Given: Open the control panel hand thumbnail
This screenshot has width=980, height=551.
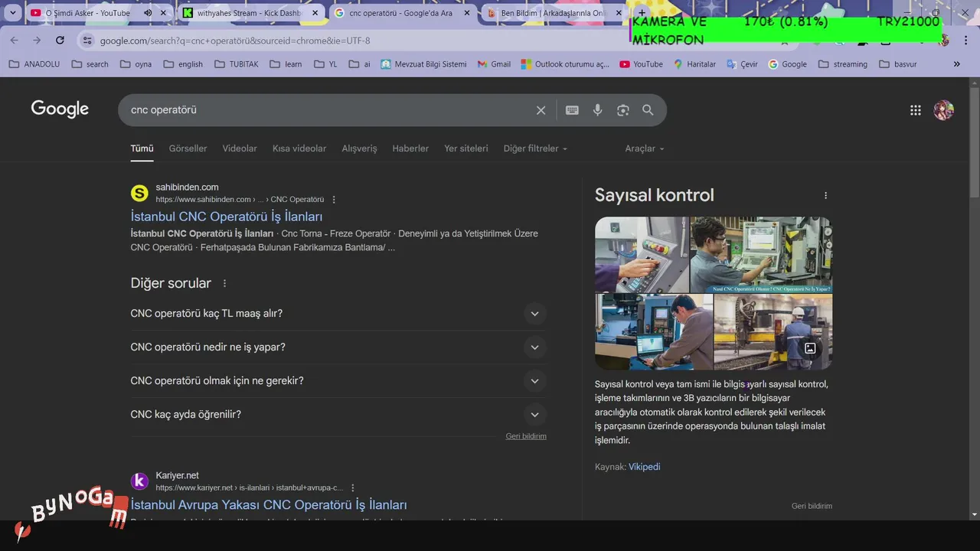Looking at the screenshot, I should [x=642, y=255].
